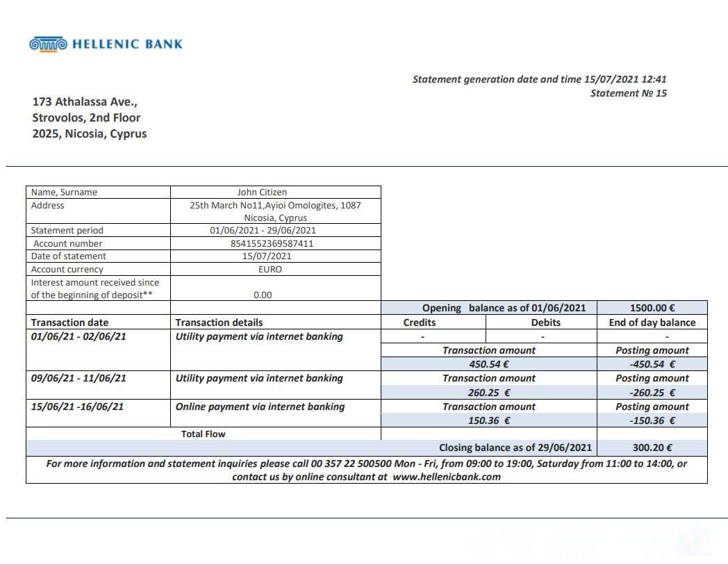
Task: Click the Transaction details column header
Action: click(x=219, y=322)
